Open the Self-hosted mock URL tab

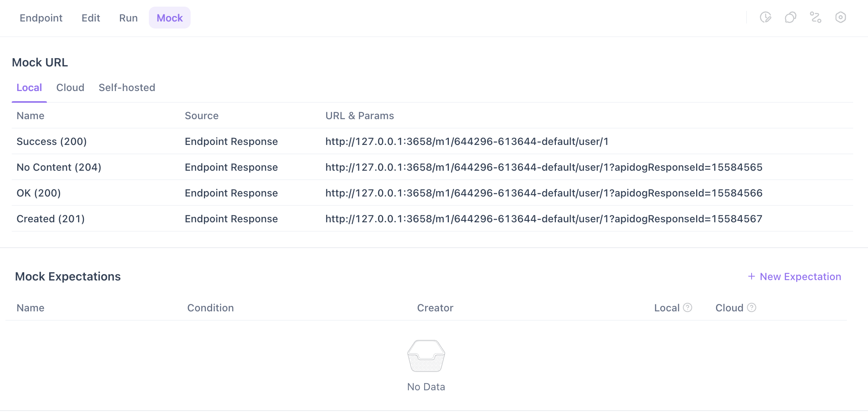coord(127,88)
